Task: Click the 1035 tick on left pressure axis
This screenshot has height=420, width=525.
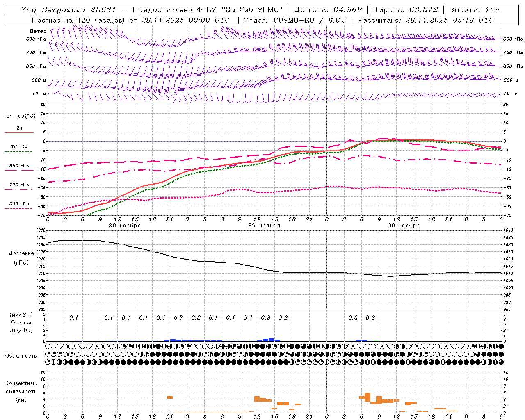Action: (x=41, y=237)
